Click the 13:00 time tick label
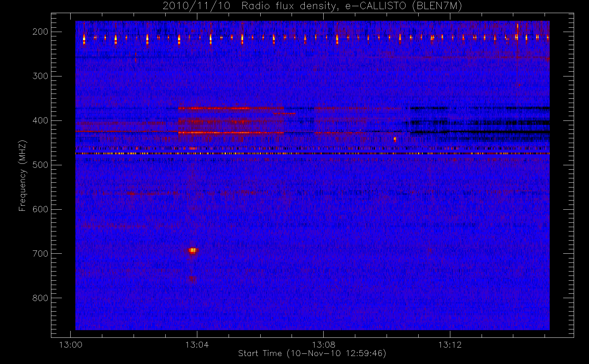The height and width of the screenshot is (364, 589). click(71, 345)
